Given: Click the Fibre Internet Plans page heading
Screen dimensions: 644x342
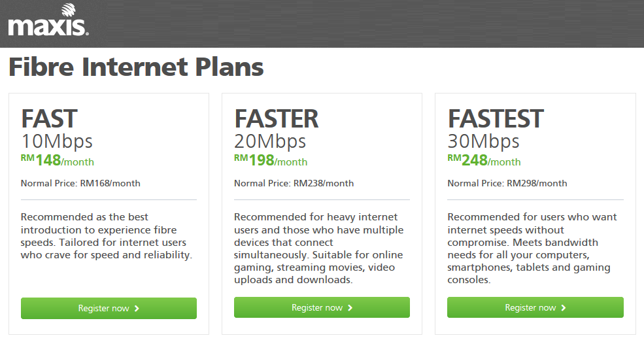Looking at the screenshot, I should tap(136, 67).
